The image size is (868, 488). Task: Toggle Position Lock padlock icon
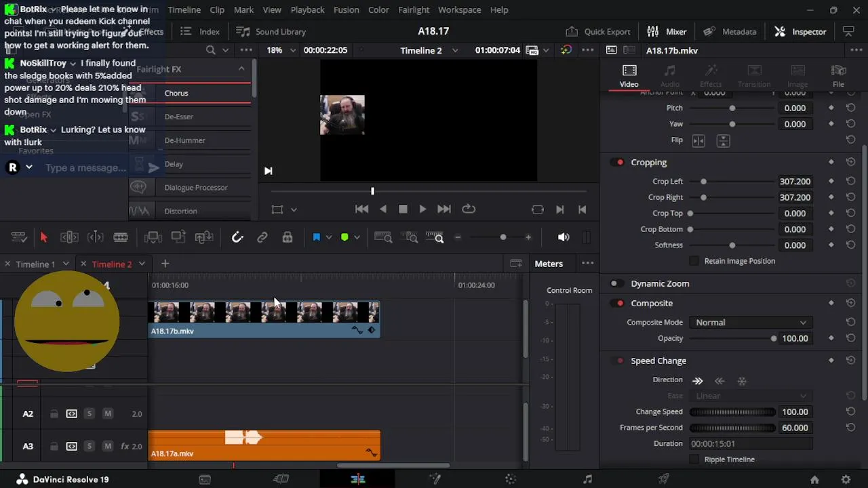tap(288, 237)
